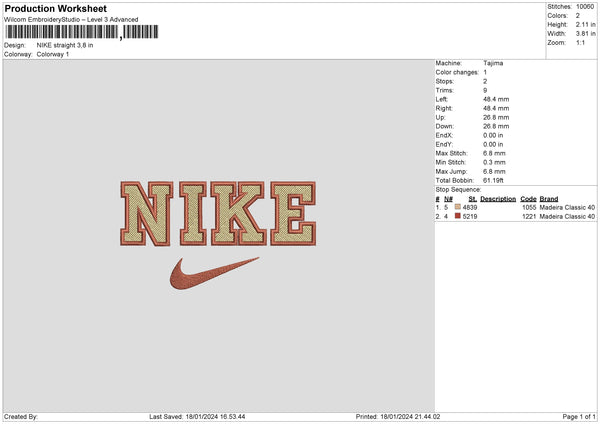
Task: Click the 'N#' column header
Action: pos(448,199)
